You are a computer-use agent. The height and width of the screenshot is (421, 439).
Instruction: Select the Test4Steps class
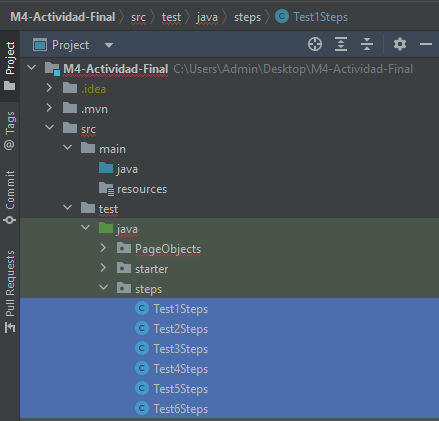point(229,369)
